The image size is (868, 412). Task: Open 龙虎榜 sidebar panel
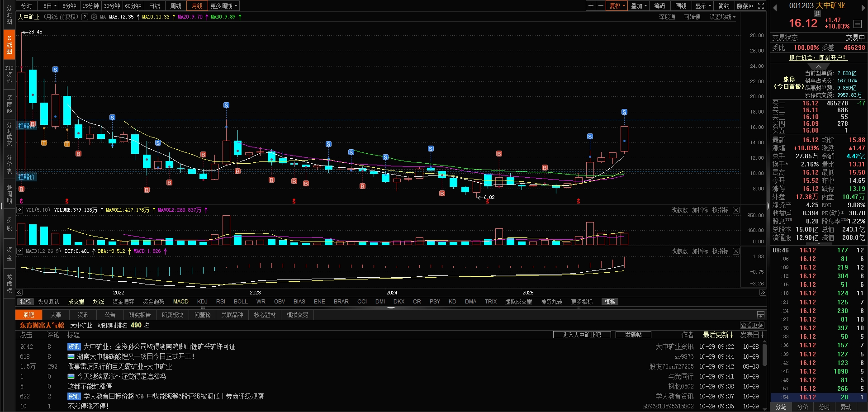9,283
